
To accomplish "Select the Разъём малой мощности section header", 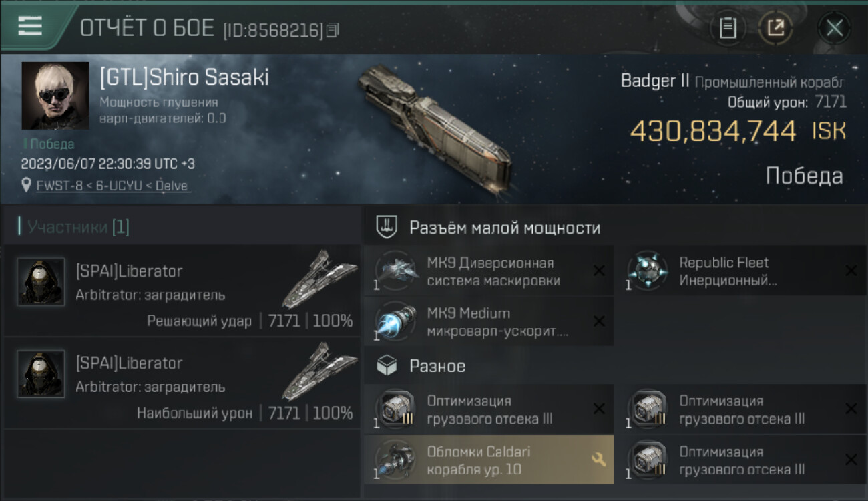I will point(505,228).
